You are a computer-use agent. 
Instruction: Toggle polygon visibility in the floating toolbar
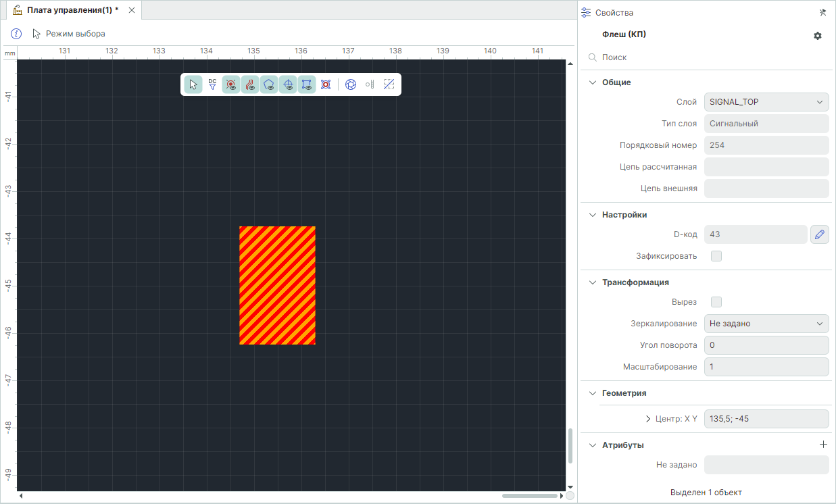(269, 84)
